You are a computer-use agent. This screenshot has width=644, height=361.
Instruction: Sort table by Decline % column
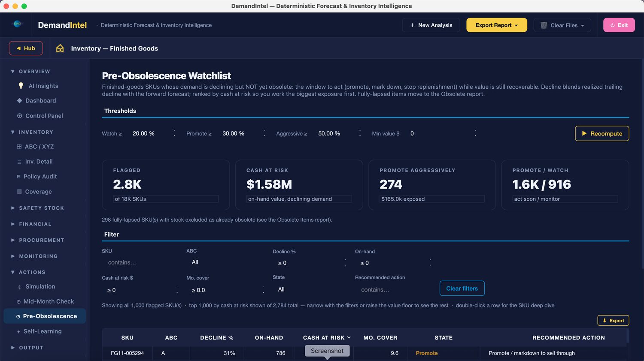pyautogui.click(x=217, y=338)
